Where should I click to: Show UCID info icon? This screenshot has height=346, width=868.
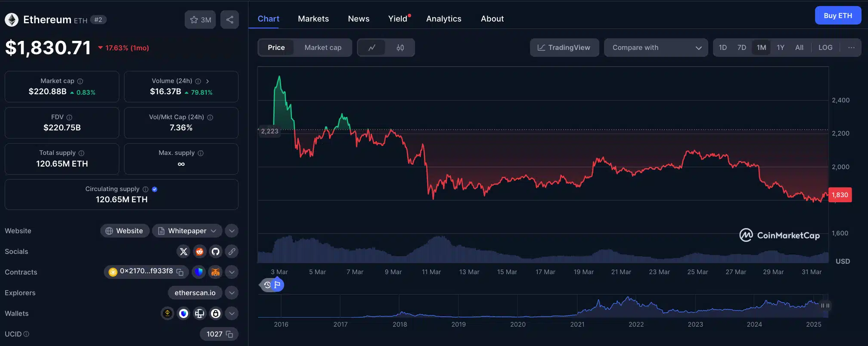(26, 334)
